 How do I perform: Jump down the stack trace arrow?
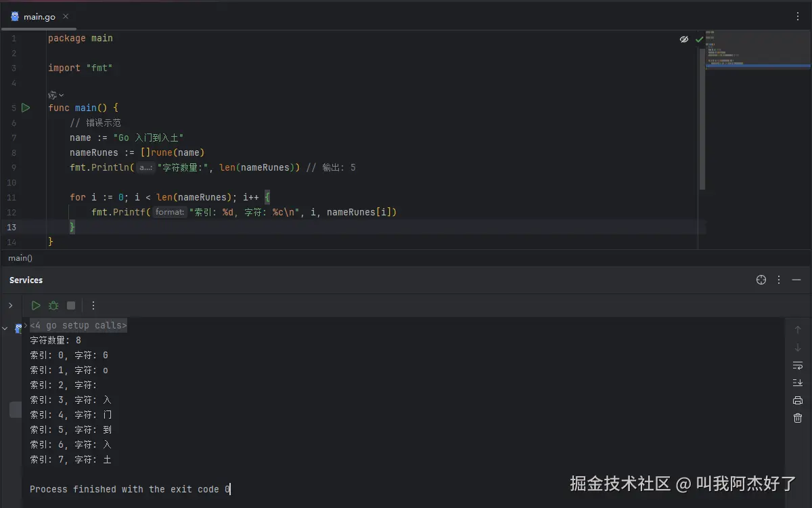pyautogui.click(x=798, y=347)
